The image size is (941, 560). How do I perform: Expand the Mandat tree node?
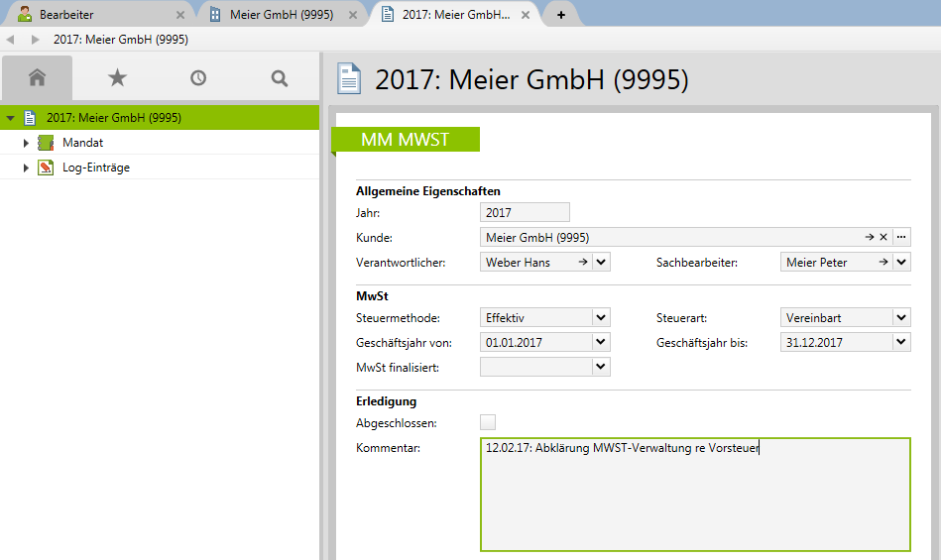(x=26, y=143)
